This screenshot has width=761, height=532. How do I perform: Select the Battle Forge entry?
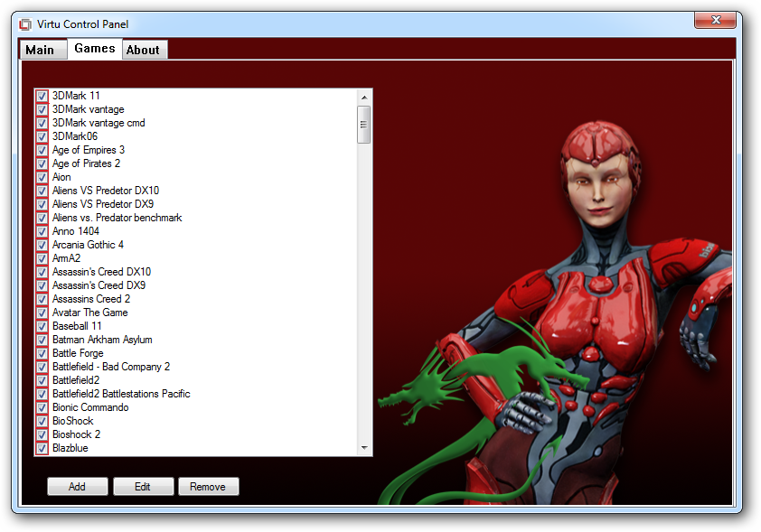click(78, 353)
